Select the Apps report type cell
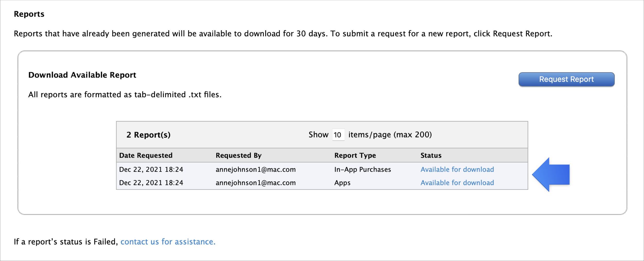 (342, 183)
